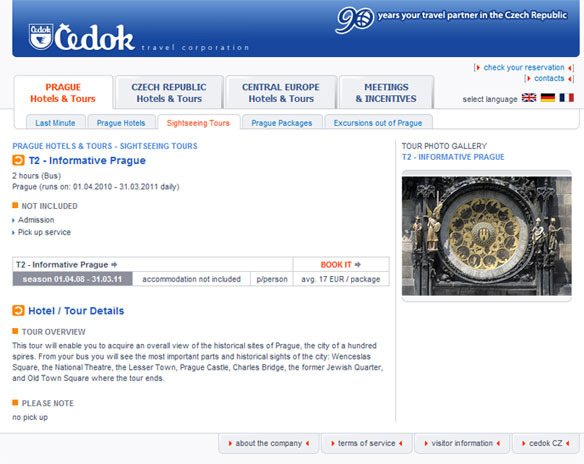Viewport: 584px width, 464px height.
Task: Click the Admission list item
Action: (36, 220)
